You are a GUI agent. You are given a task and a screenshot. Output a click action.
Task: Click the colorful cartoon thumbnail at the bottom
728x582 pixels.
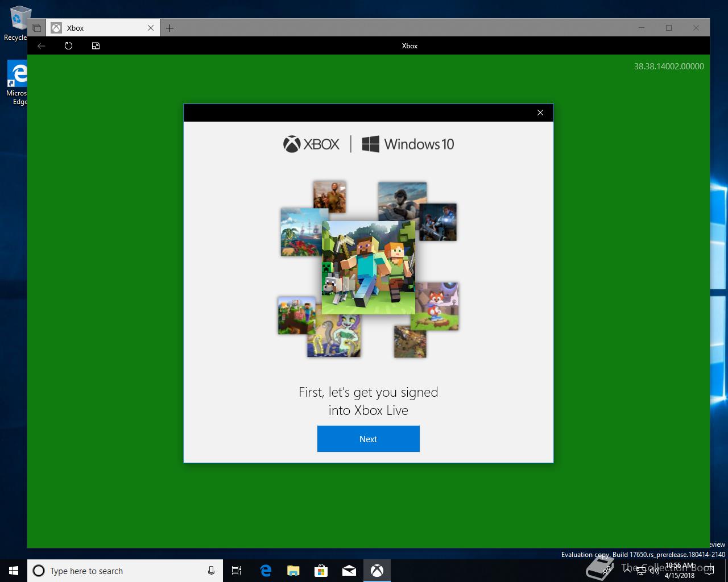pyautogui.click(x=334, y=335)
